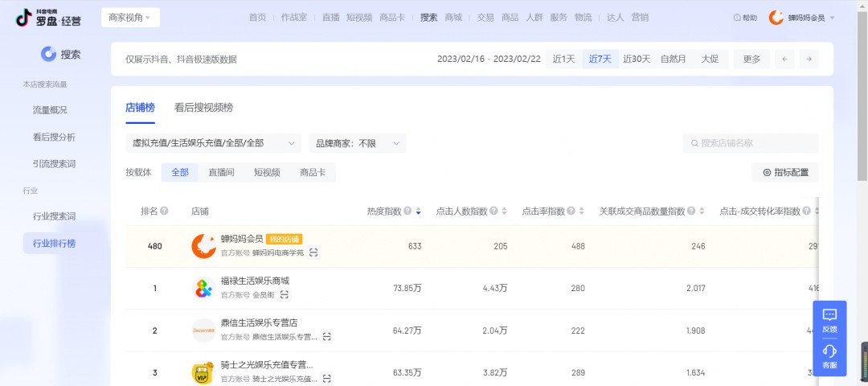The height and width of the screenshot is (386, 868).
Task: Open 营销 in top navigation
Action: coord(640,18)
